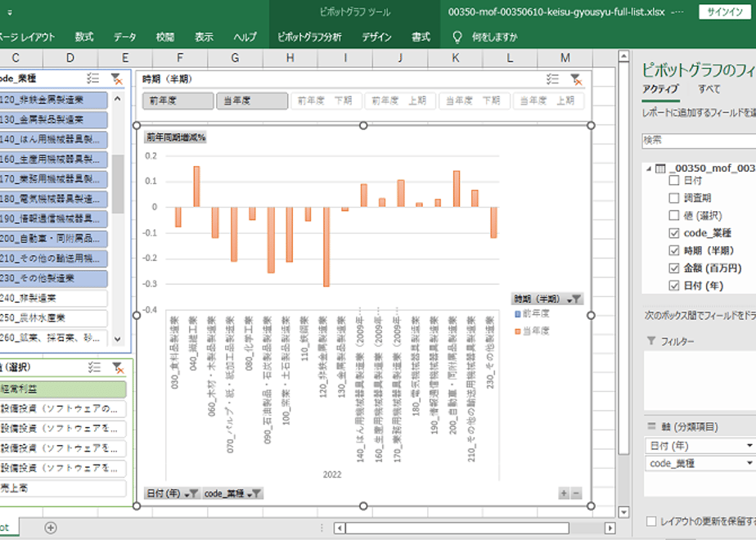Click the Quick Access Toolbar customize arrow
This screenshot has width=756, height=540.
point(10,12)
